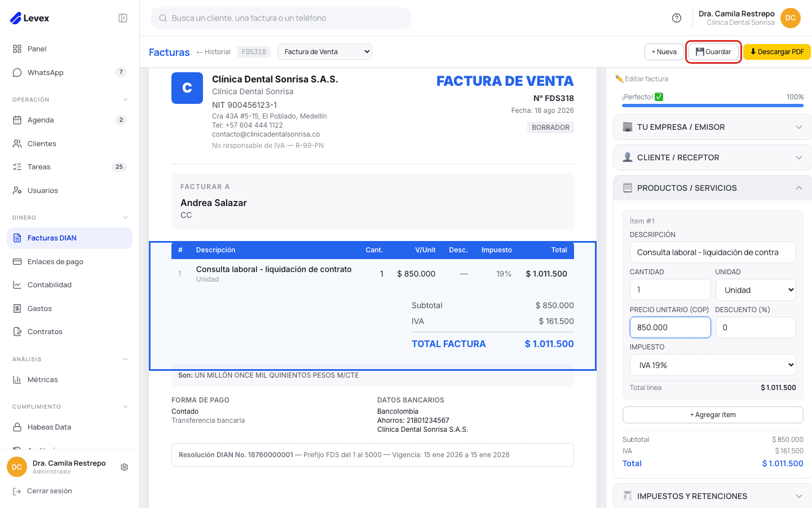
Task: Create a new invoice with Nueva
Action: point(664,52)
